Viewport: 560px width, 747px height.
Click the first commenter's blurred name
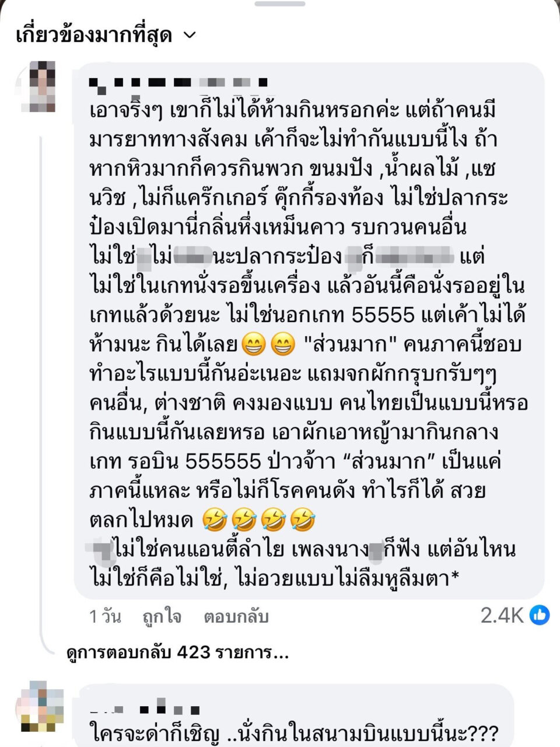coord(178,82)
